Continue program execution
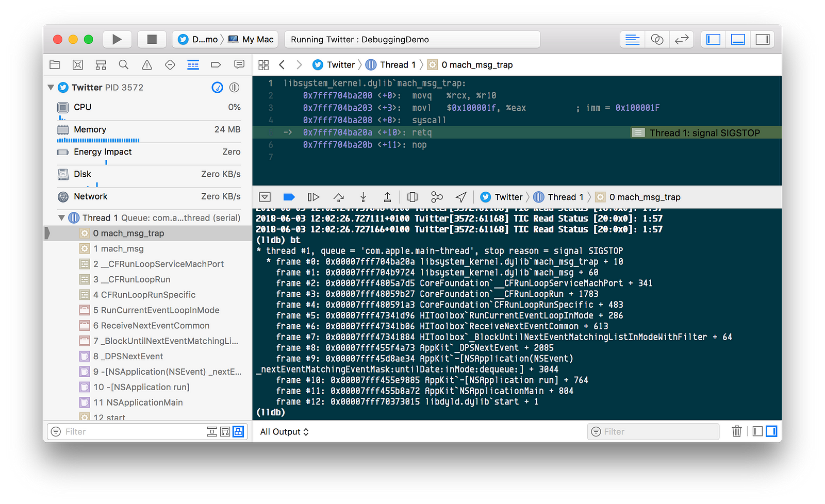This screenshot has width=825, height=504. click(313, 197)
